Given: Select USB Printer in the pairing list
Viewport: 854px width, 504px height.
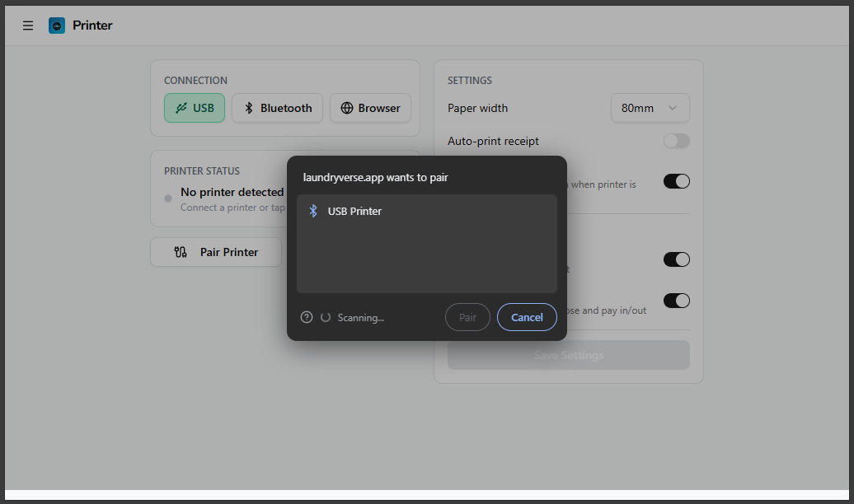Looking at the screenshot, I should tap(426, 211).
